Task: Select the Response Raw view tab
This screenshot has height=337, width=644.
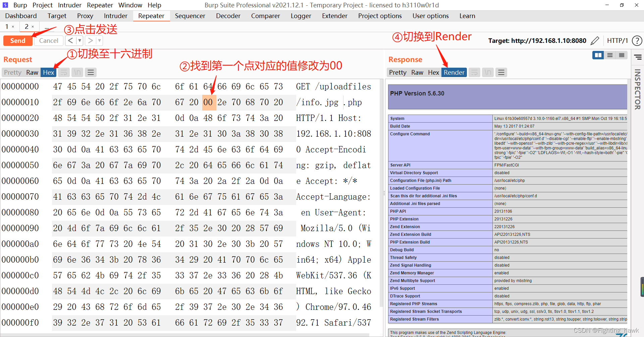Action: point(417,72)
